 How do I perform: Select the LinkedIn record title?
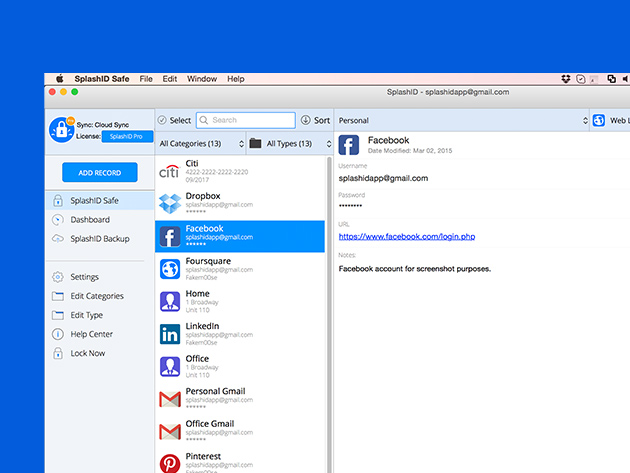tap(202, 326)
